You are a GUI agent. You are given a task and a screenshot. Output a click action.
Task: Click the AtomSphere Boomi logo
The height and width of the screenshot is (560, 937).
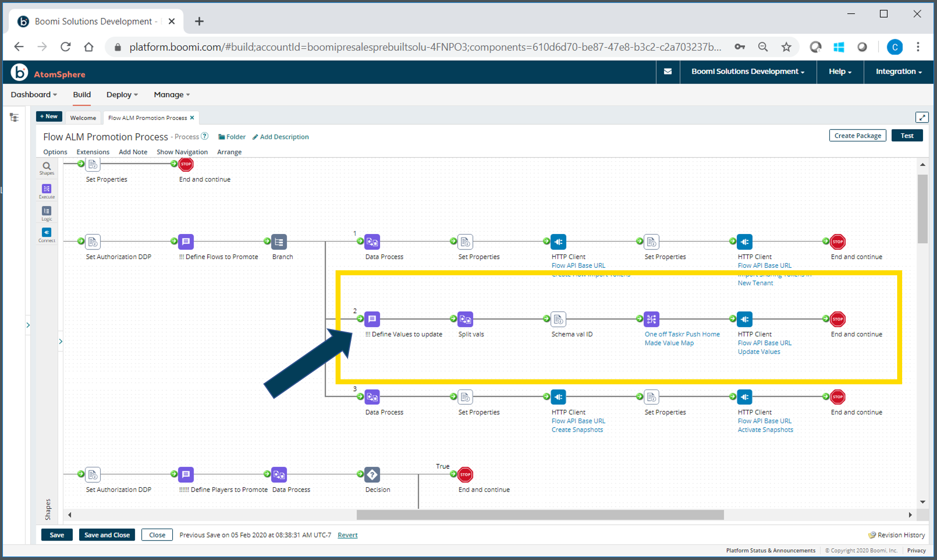click(x=19, y=73)
